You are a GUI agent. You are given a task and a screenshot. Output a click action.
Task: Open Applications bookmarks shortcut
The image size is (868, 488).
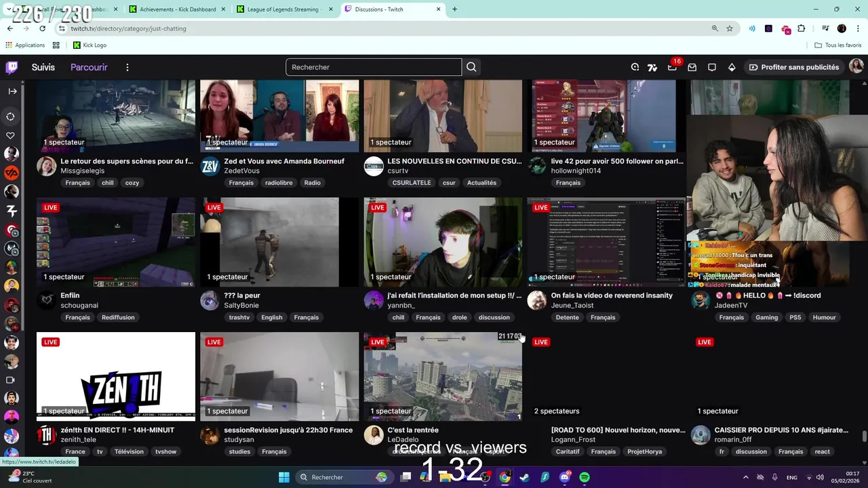pyautogui.click(x=24, y=45)
